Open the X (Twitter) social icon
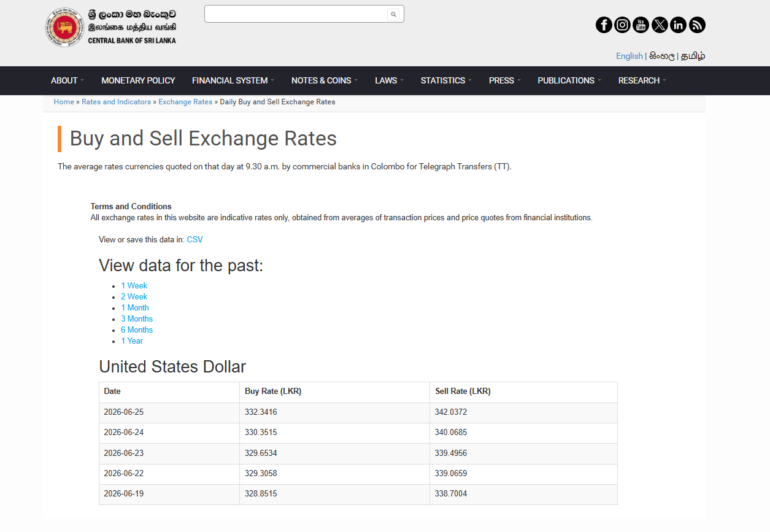This screenshot has width=770, height=532. [x=660, y=25]
